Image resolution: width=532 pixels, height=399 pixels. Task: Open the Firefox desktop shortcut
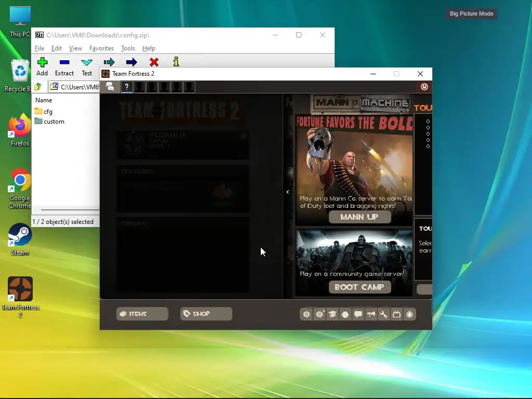coord(20,130)
